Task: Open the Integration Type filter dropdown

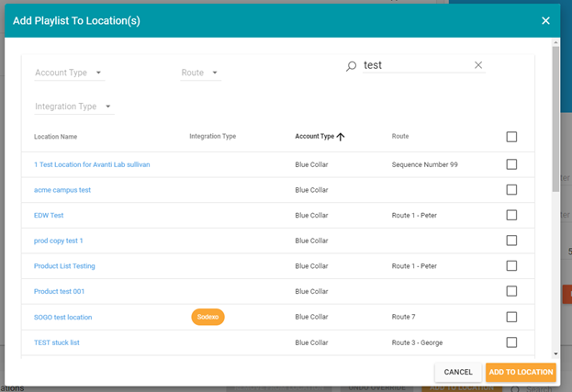Action: [73, 106]
